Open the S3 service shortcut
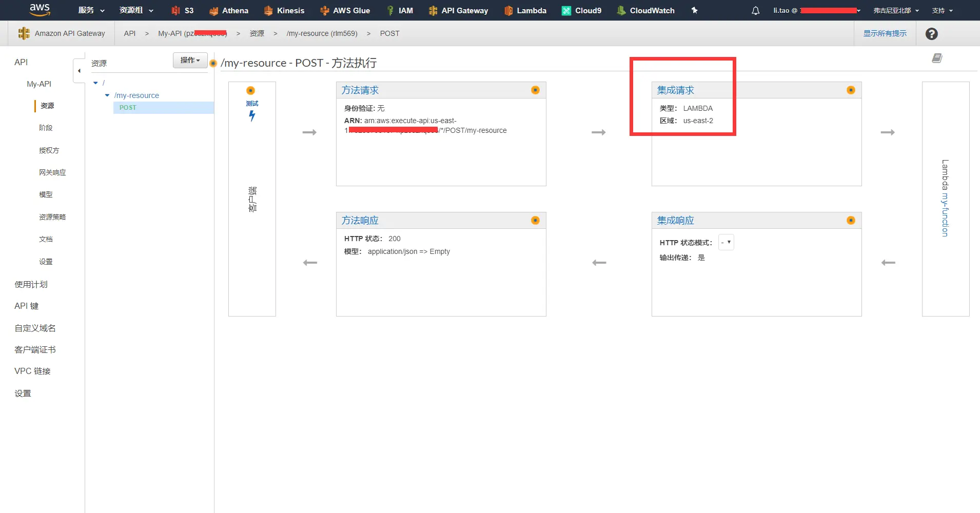Screen dimensions: 980x513 [x=182, y=10]
